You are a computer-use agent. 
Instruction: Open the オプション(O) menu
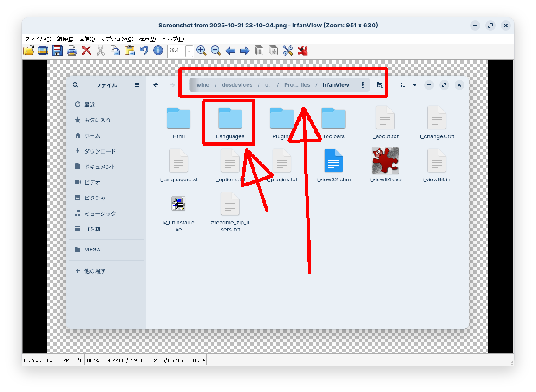117,39
